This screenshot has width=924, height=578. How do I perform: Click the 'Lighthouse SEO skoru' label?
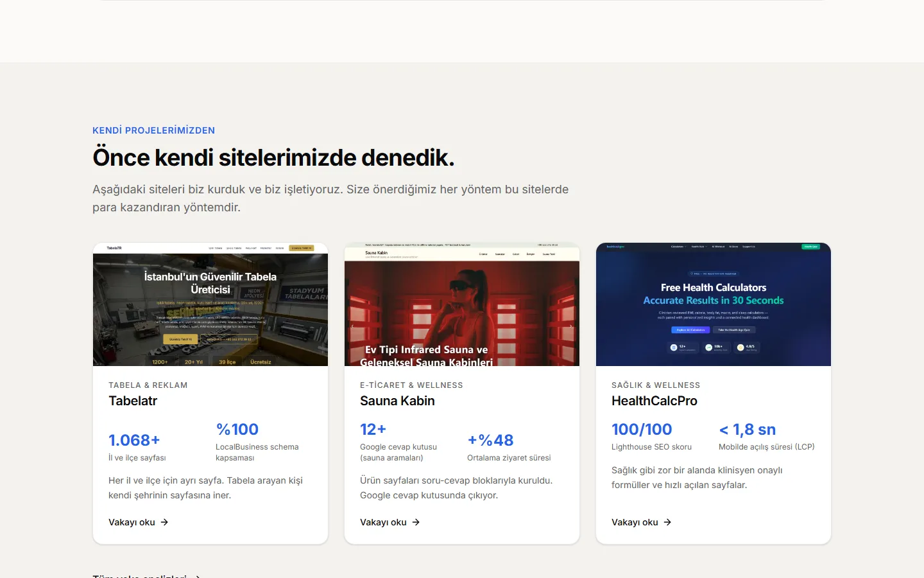click(x=651, y=447)
